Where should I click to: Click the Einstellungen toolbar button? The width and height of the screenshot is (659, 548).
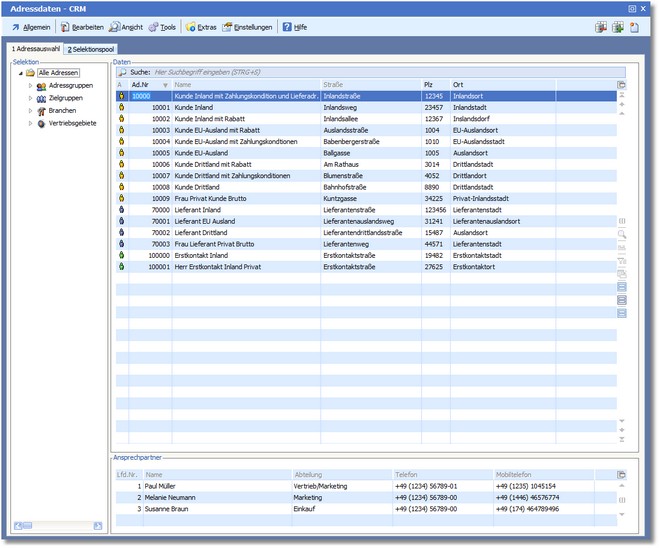pos(247,27)
